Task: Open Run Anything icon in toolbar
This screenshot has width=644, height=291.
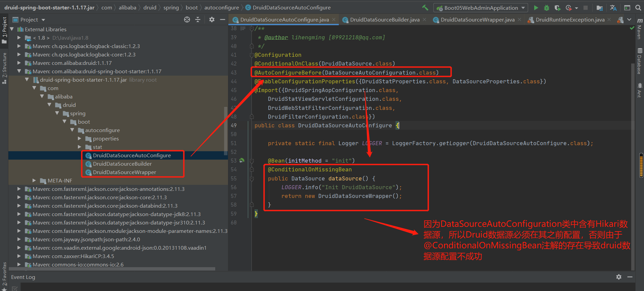Action: point(627,7)
